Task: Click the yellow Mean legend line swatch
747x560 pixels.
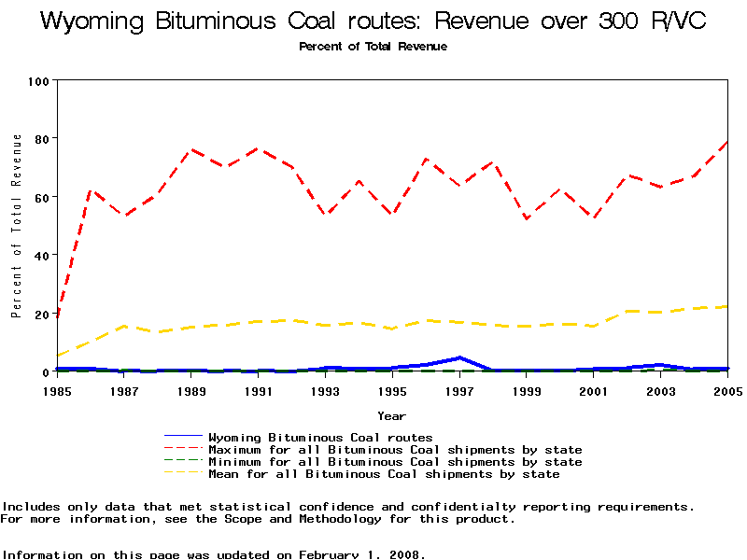Action: [x=183, y=474]
